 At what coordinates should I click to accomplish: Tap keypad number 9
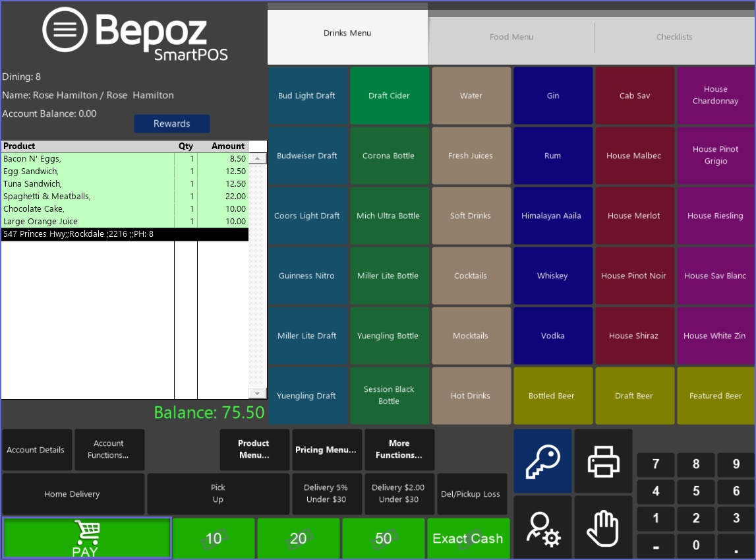[x=736, y=464]
